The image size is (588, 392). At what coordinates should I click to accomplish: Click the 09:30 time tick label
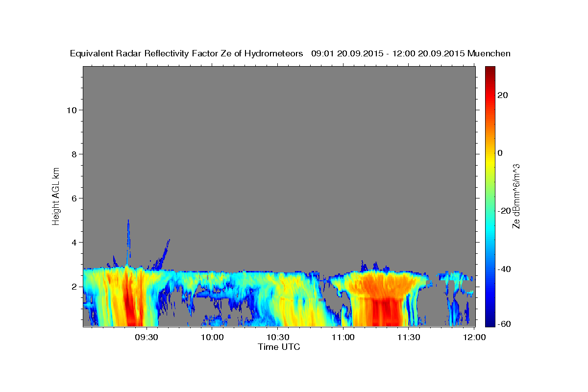147,337
